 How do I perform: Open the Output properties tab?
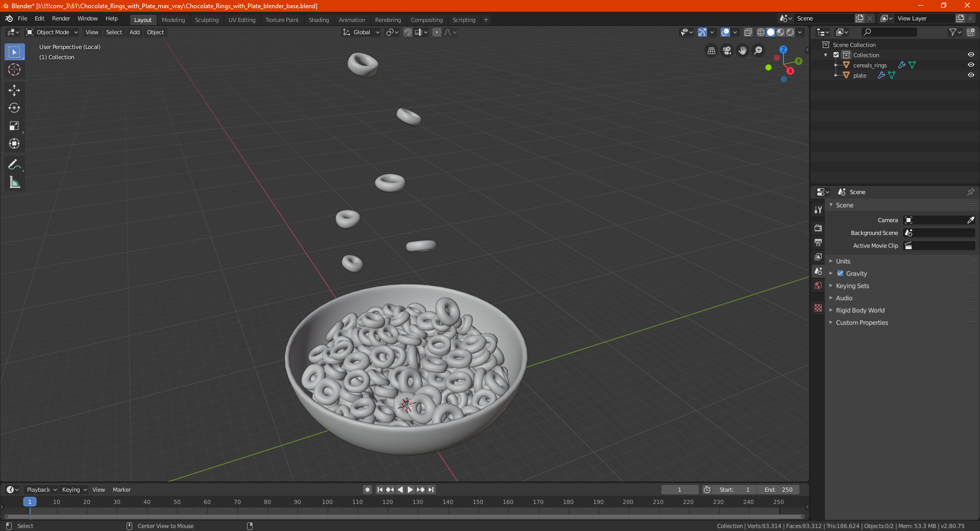(818, 243)
